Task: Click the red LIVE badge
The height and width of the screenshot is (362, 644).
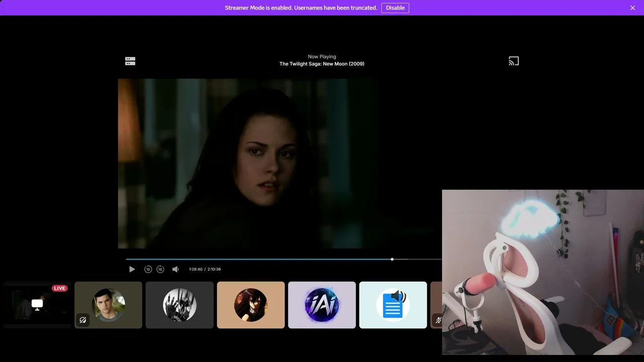Action: (x=59, y=288)
